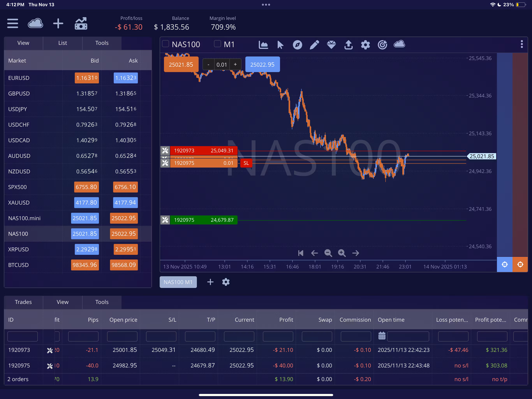Open market panel Tools tab
532x399 pixels.
pyautogui.click(x=102, y=43)
